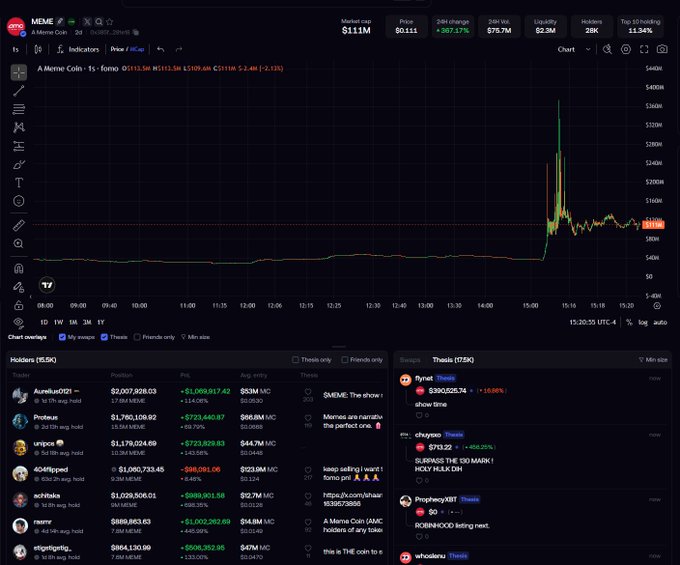The height and width of the screenshot is (565, 680).
Task: Switch the chart to MCap mode
Action: point(137,49)
